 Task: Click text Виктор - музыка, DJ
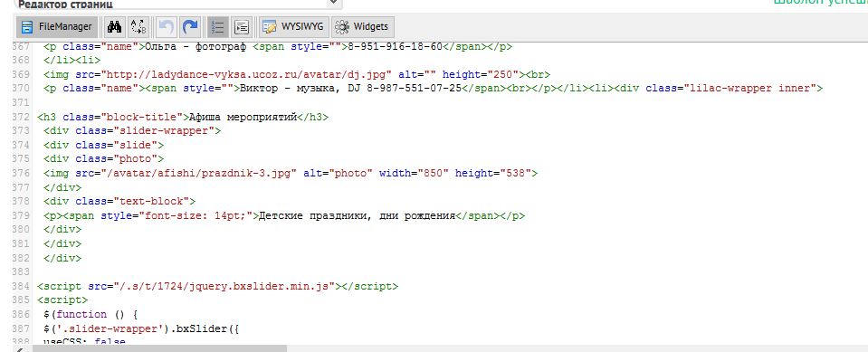pos(300,88)
